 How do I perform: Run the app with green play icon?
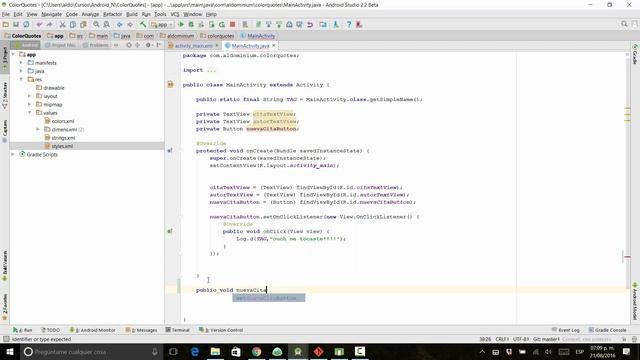tap(181, 24)
